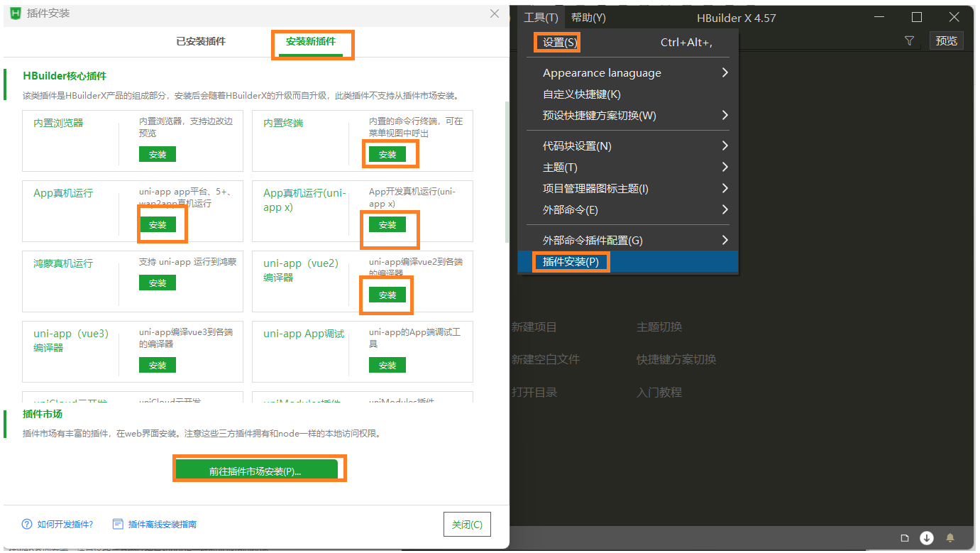Screen dimensions: 980x553
Task: Open the 如何开发插件? link
Action: 65,525
